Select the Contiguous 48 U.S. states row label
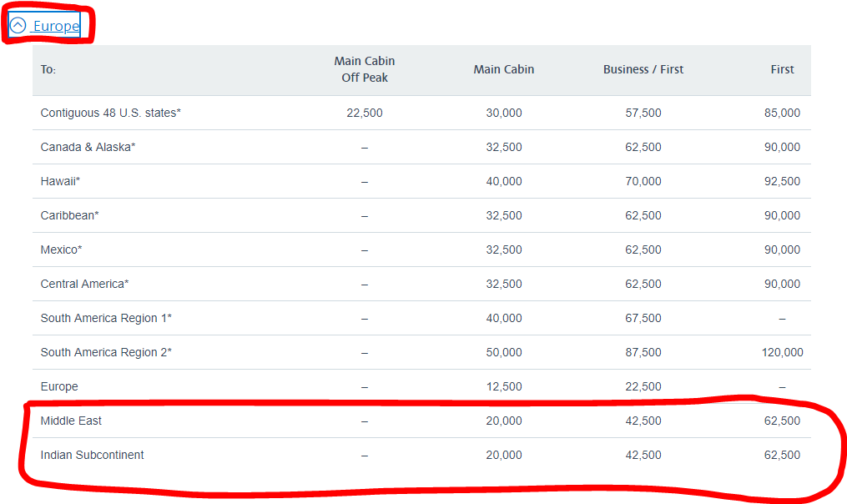847x504 pixels. 110,113
